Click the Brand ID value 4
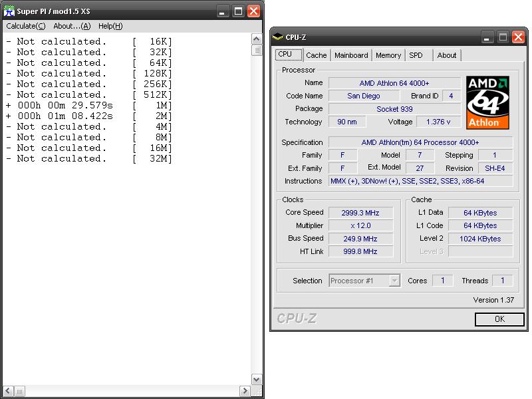Image resolution: width=532 pixels, height=399 pixels. [451, 96]
